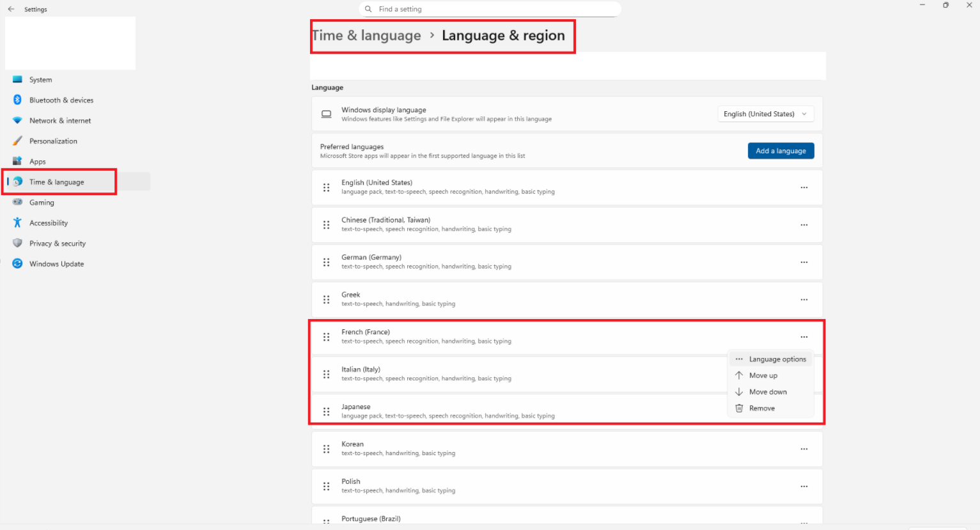
Task: Select the Bluetooth & devices icon in sidebar
Action: coord(18,100)
